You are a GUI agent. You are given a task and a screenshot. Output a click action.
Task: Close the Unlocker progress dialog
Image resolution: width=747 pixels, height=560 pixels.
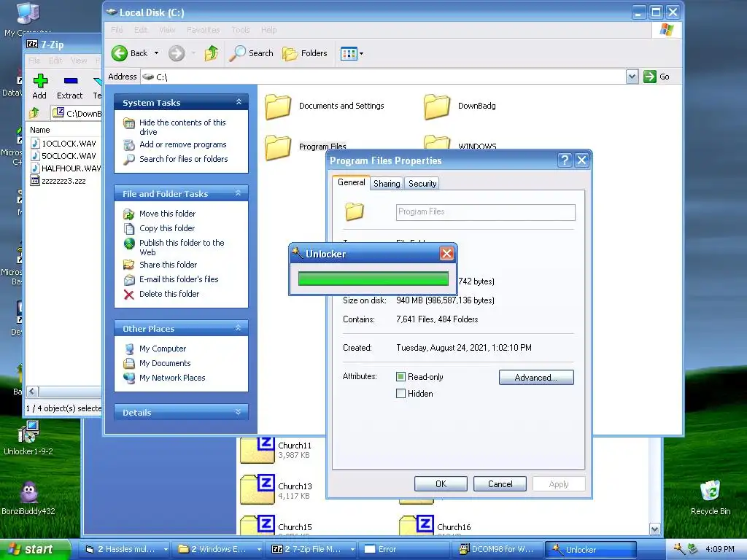446,253
